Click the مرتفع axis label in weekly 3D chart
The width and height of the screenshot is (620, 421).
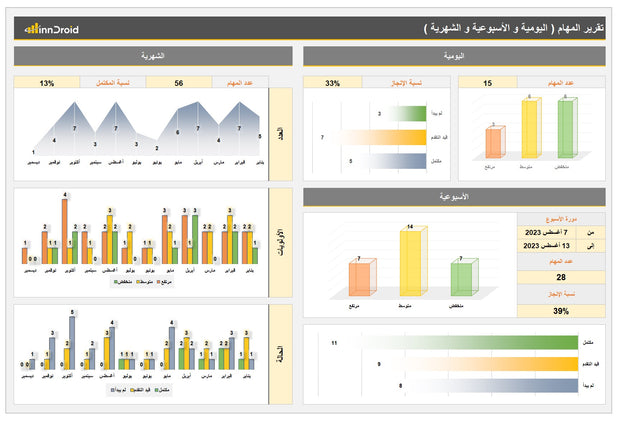coord(354,306)
